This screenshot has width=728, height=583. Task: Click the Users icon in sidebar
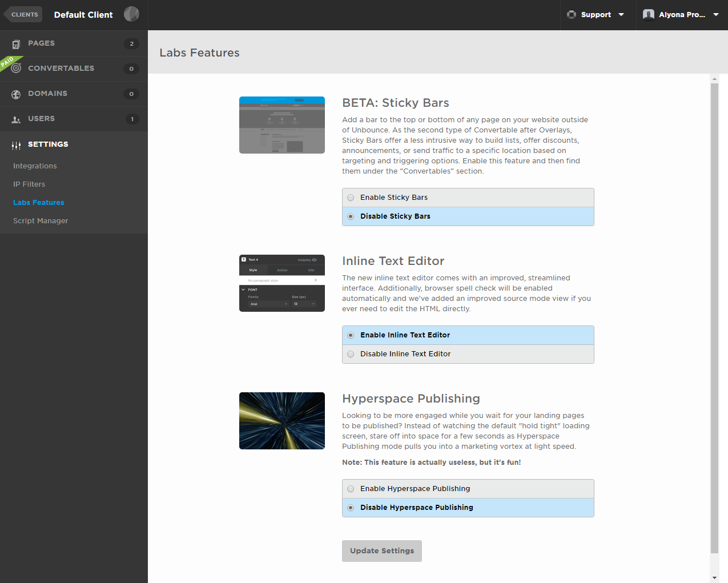click(x=16, y=119)
